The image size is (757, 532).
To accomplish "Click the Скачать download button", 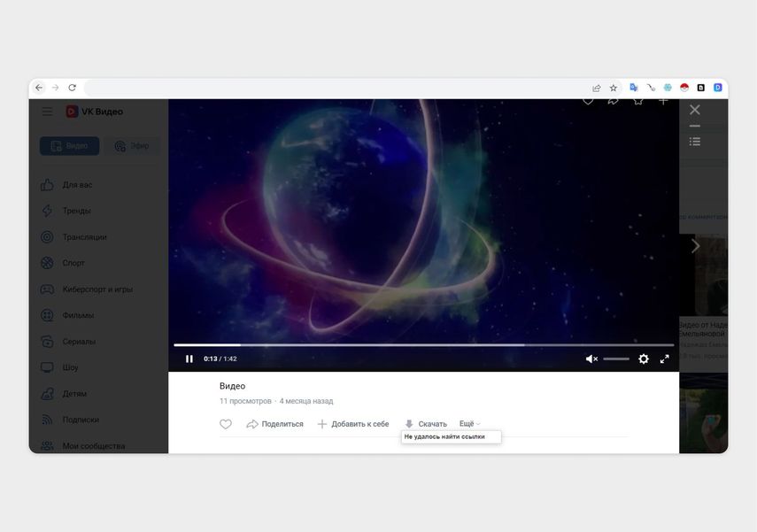I will 426,424.
